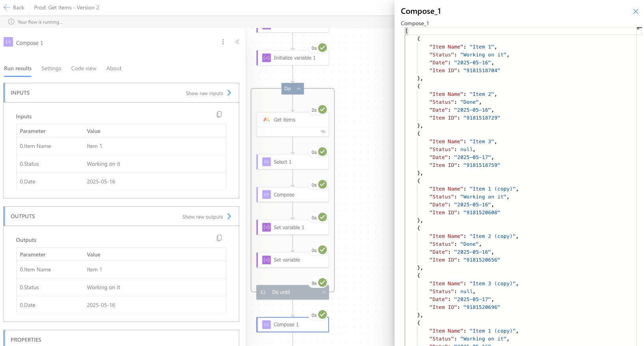Image resolution: width=644 pixels, height=346 pixels.
Task: Click the success checkmark on Initialize variable 1
Action: click(322, 47)
